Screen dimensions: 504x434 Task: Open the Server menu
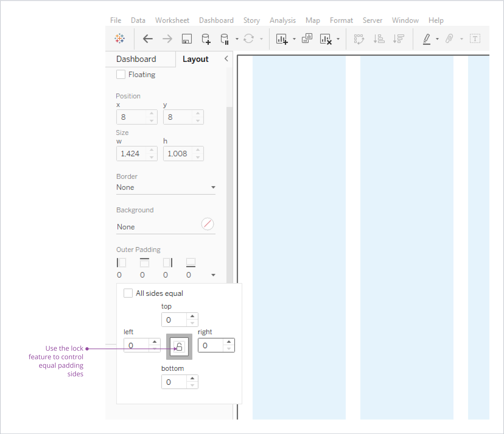tap(372, 20)
